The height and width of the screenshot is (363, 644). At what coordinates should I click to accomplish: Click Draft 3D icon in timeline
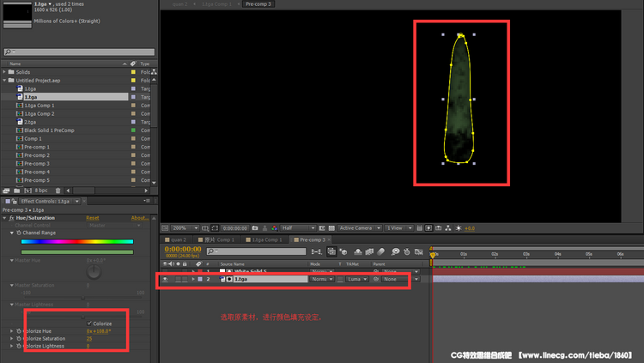(343, 251)
